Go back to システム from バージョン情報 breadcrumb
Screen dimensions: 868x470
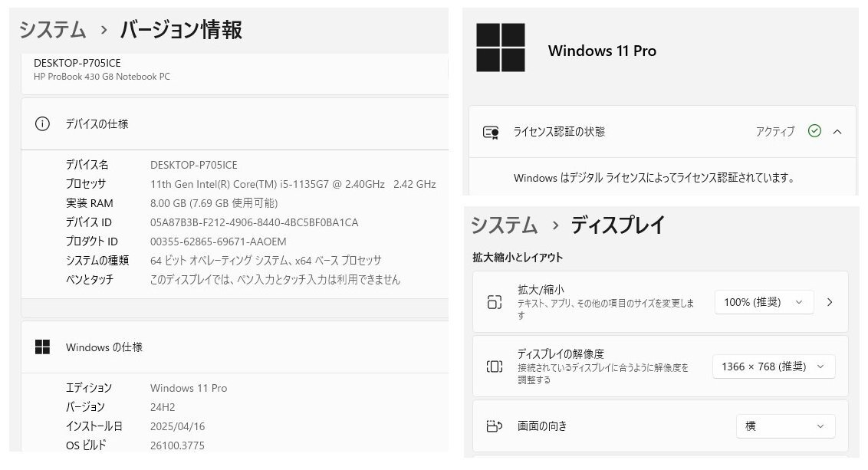(52, 30)
